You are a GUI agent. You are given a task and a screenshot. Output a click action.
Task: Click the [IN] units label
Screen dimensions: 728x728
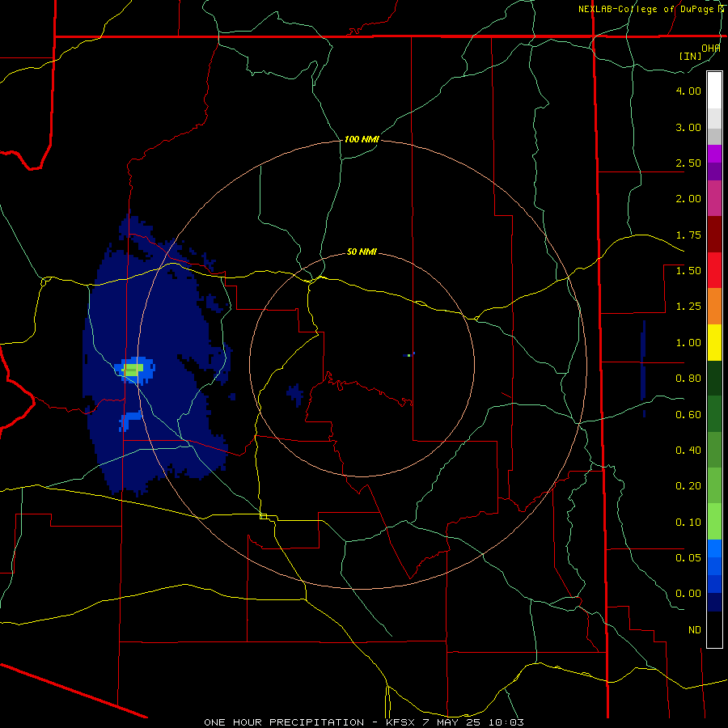click(x=690, y=56)
